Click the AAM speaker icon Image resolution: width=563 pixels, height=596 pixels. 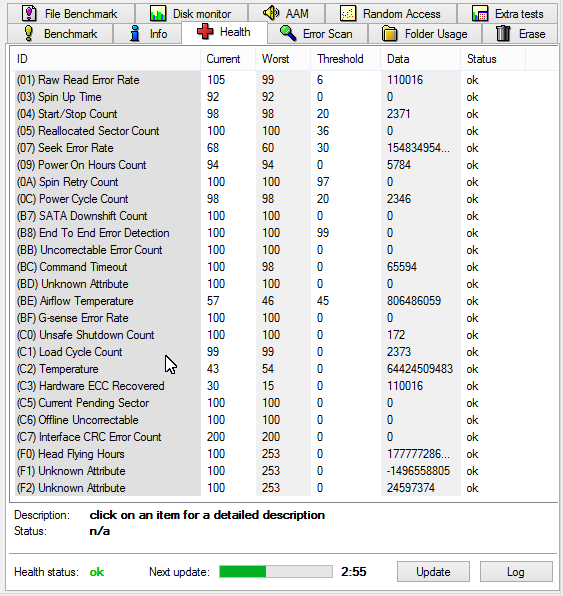271,13
